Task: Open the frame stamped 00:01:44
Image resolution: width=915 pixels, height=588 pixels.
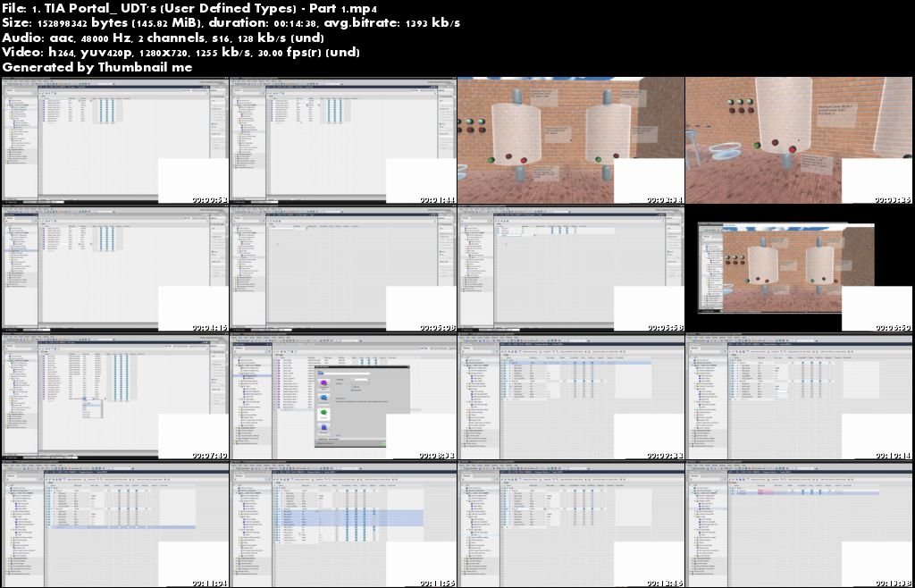Action: [343, 140]
